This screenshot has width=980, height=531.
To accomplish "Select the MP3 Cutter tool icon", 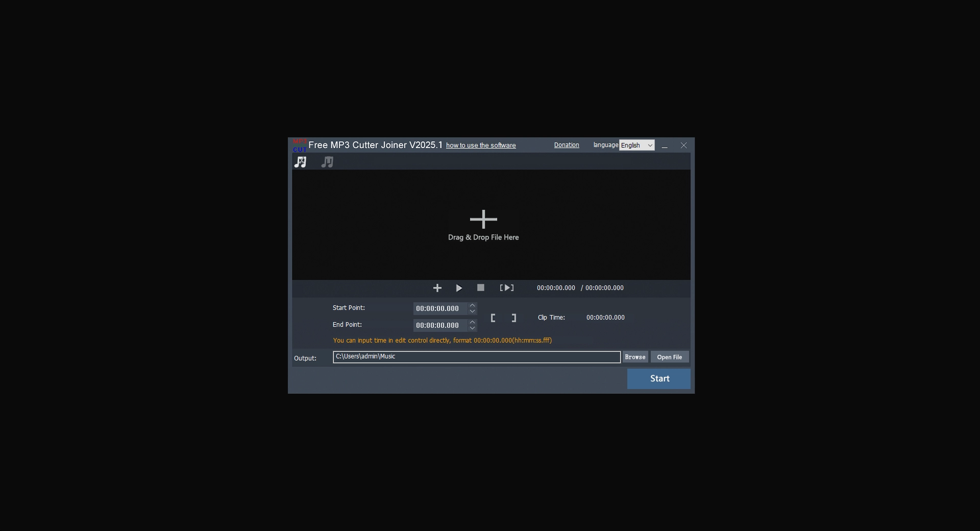I will [301, 162].
